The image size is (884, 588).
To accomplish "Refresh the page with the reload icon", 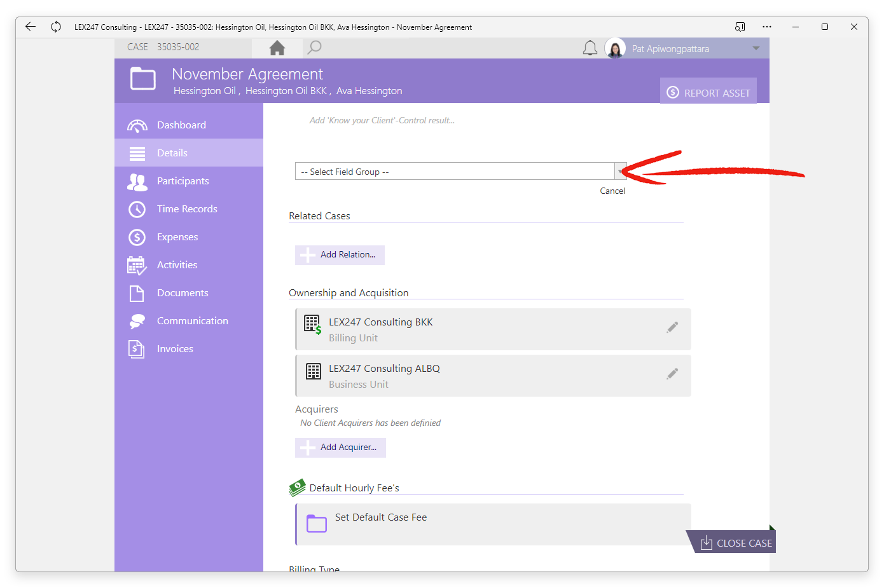I will point(56,27).
